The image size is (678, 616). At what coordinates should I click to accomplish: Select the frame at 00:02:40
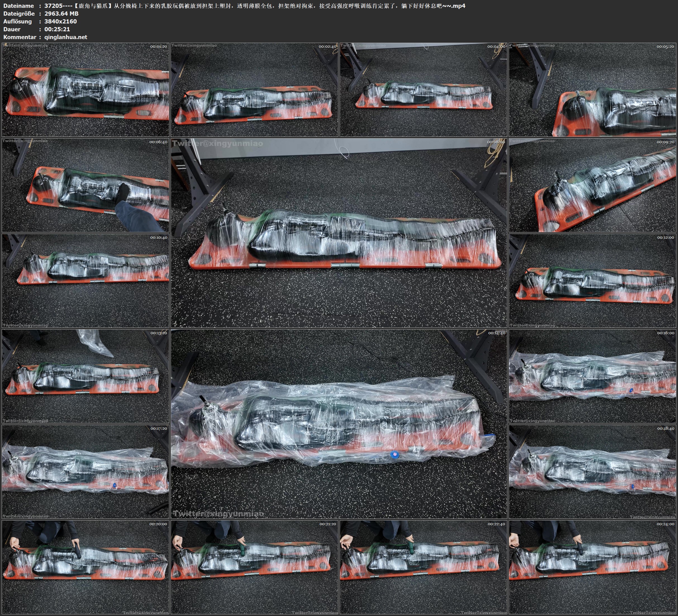point(254,89)
